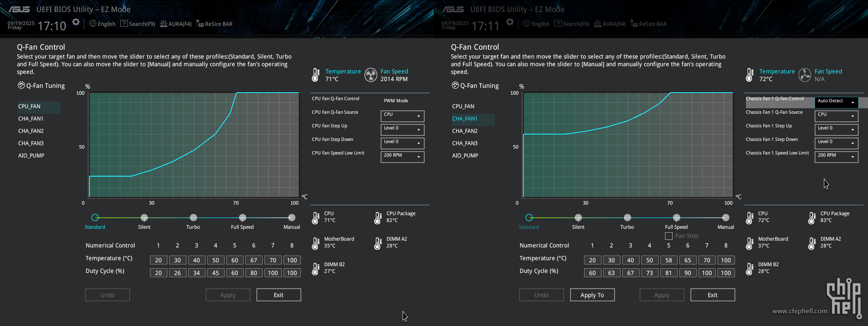
Task: Click the settings gear icon in left BIOS header
Action: coord(75,22)
